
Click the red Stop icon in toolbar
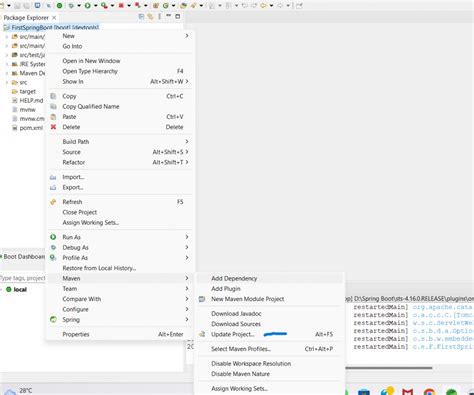121,5
